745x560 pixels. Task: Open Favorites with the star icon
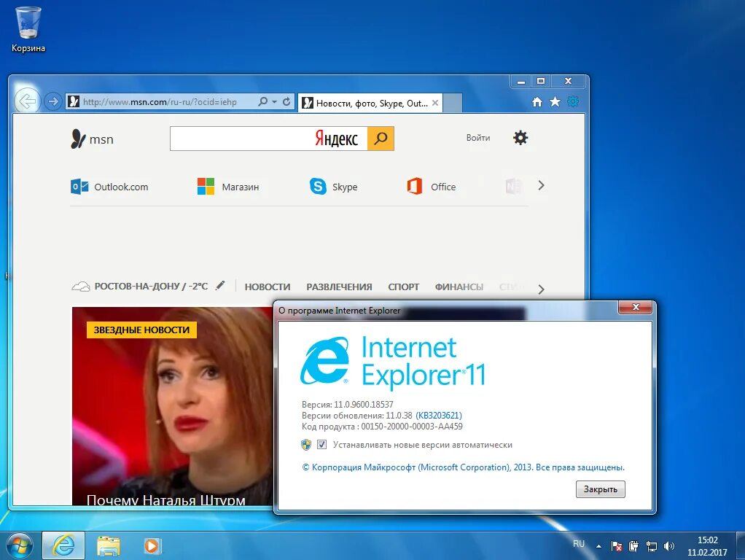coord(555,102)
